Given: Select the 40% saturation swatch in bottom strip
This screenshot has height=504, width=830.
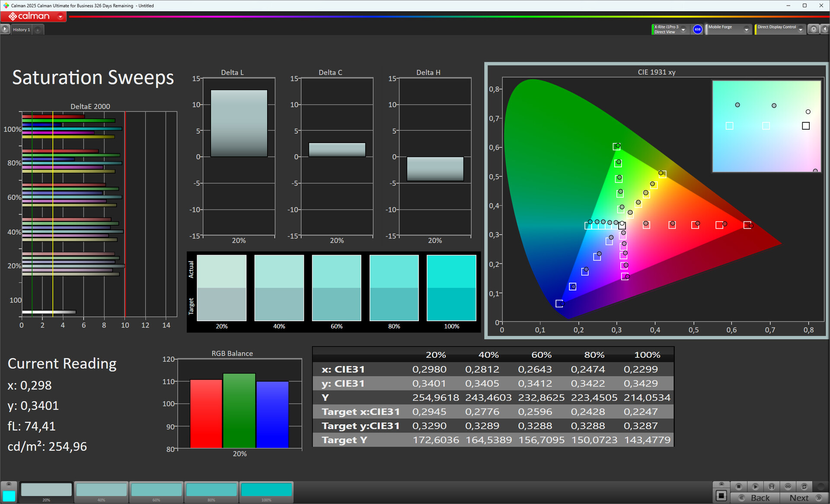Looking at the screenshot, I should coord(101,490).
